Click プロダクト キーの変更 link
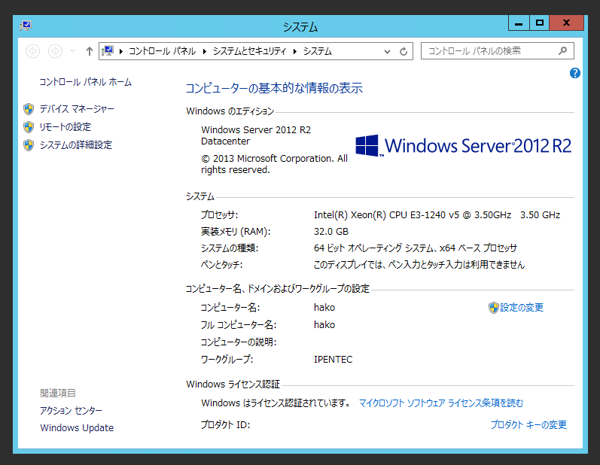This screenshot has width=600, height=465. click(x=528, y=424)
